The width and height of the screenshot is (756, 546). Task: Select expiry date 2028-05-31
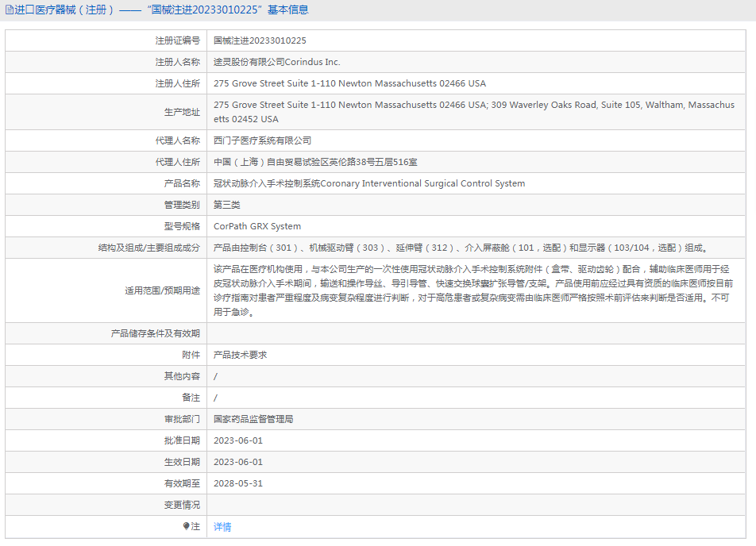[238, 483]
